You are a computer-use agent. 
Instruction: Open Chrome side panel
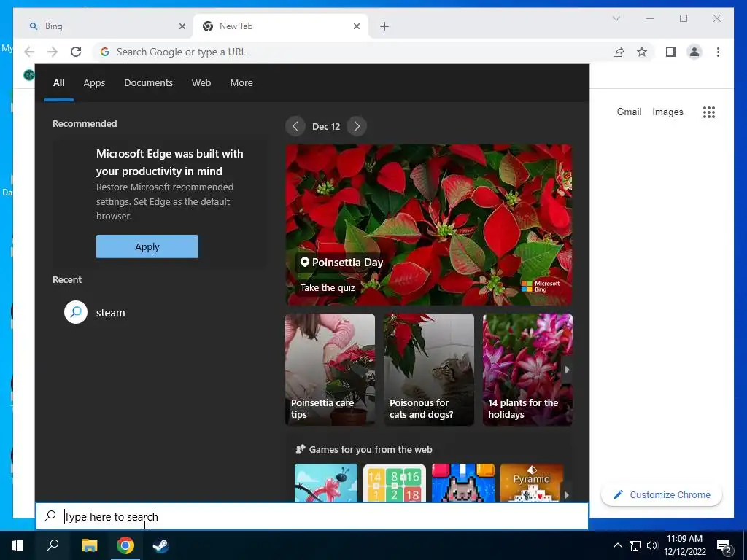pos(671,52)
